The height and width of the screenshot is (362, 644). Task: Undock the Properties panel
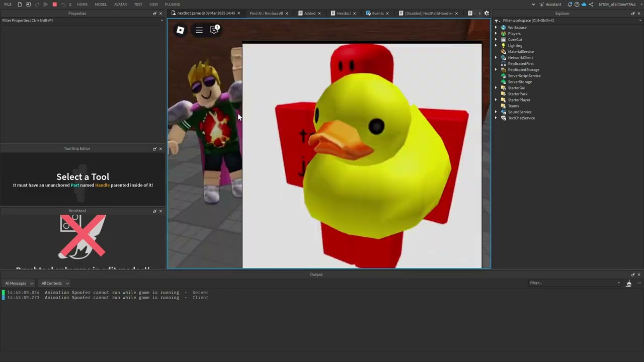pos(154,14)
